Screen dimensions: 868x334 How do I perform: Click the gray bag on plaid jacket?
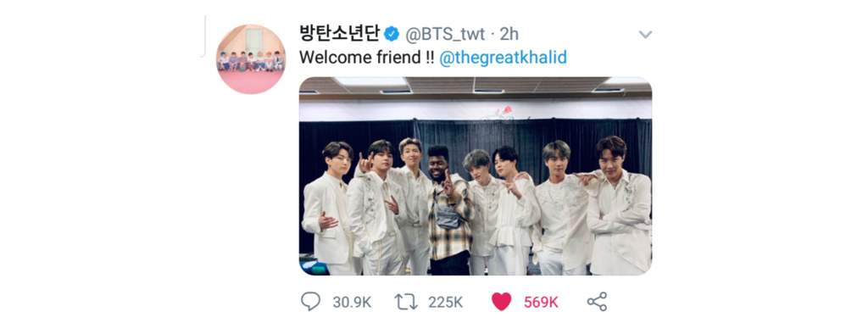[448, 215]
